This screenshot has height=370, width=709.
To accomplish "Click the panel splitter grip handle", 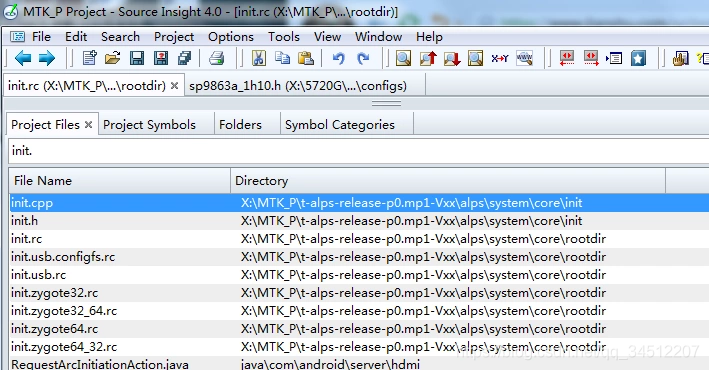I will [x=386, y=104].
